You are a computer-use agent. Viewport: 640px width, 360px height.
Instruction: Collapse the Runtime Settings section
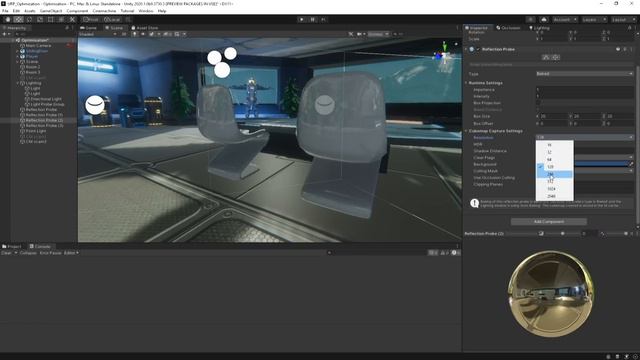coord(467,83)
